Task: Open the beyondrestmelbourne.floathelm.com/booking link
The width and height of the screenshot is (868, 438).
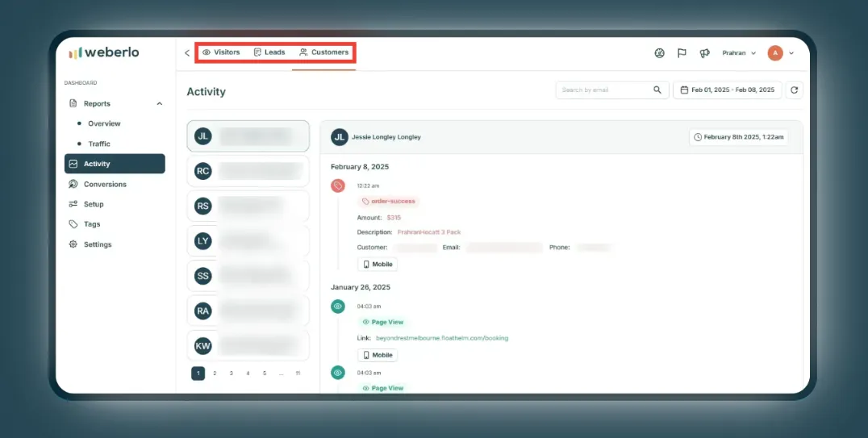Action: 442,338
